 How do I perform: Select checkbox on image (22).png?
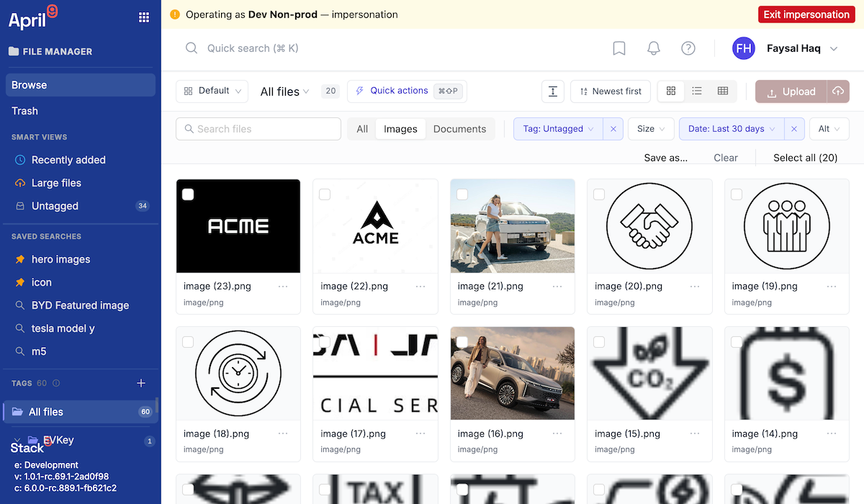tap(325, 194)
